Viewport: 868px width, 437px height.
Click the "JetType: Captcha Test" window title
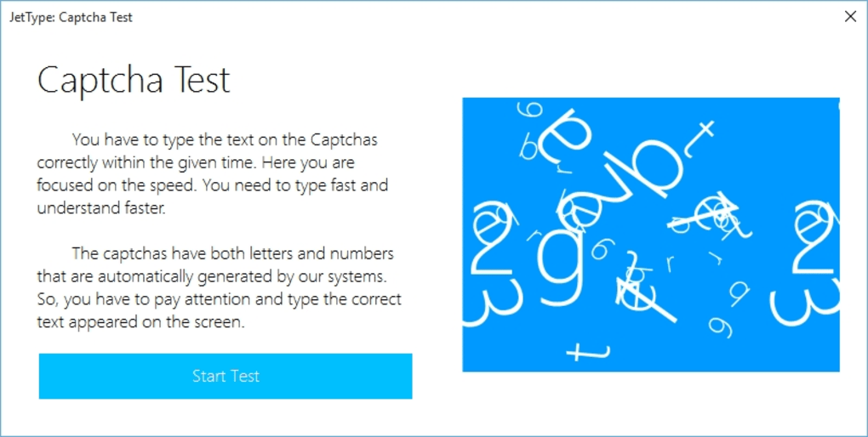[x=71, y=17]
